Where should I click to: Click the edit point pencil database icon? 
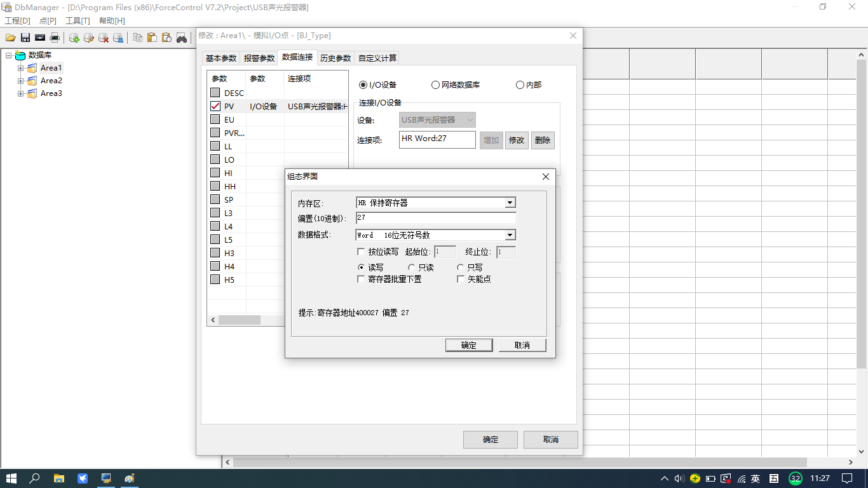89,38
